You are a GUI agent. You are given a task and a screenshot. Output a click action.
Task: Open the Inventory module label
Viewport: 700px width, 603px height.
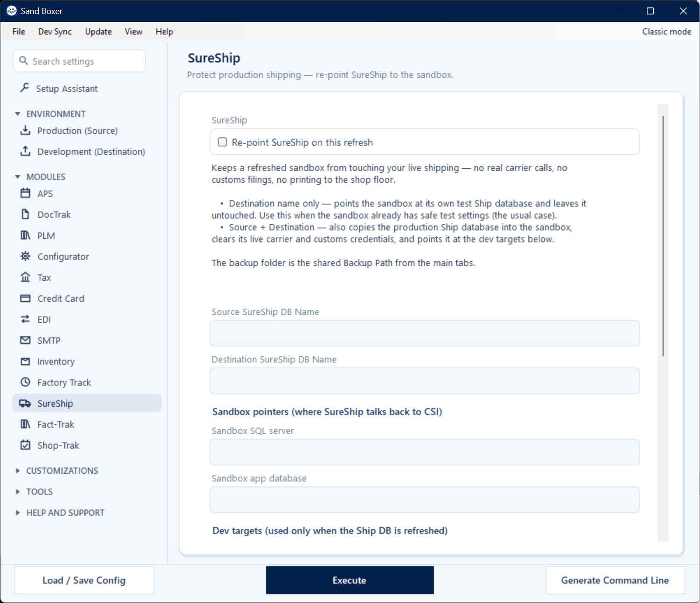pyautogui.click(x=56, y=361)
